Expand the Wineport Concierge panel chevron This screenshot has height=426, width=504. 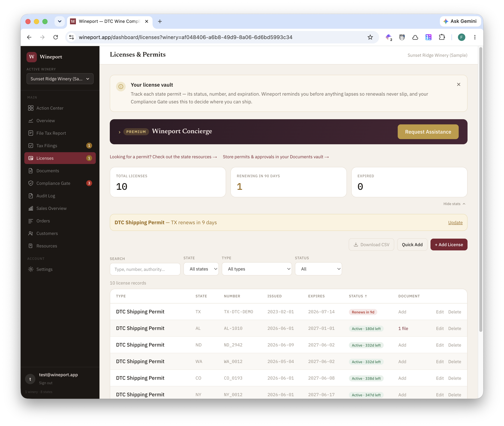tap(120, 132)
